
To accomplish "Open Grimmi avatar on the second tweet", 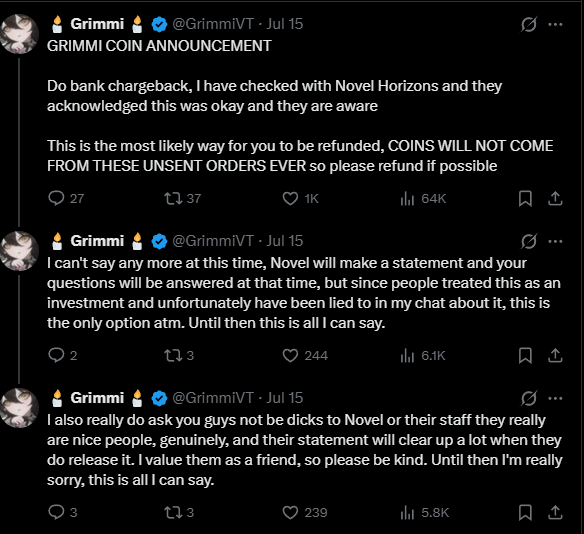I will coord(19,251).
